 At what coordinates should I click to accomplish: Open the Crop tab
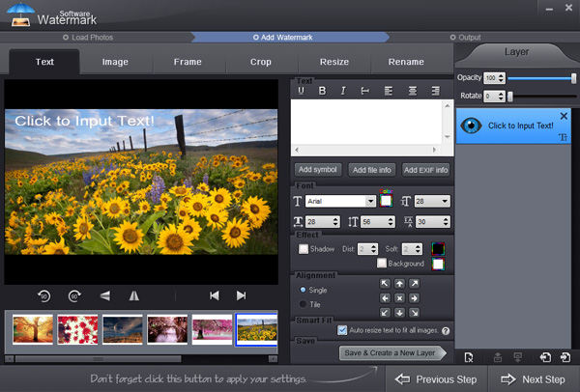[x=260, y=62]
